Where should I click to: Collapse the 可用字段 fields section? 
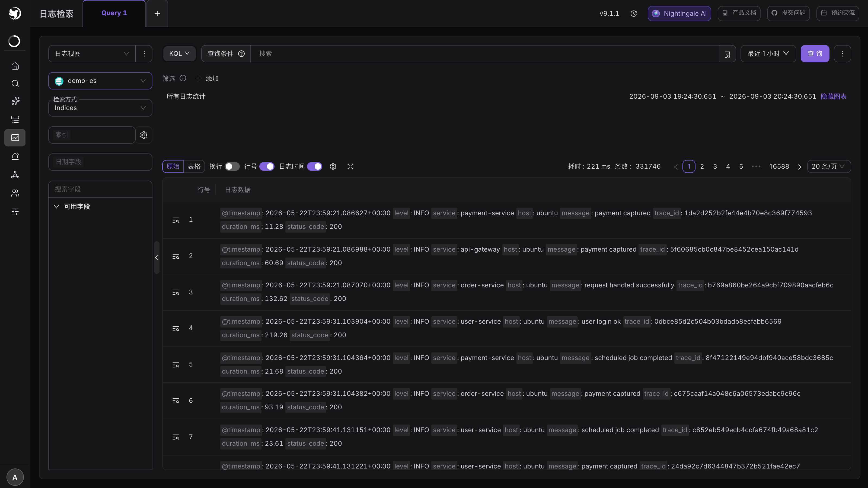pyautogui.click(x=57, y=206)
